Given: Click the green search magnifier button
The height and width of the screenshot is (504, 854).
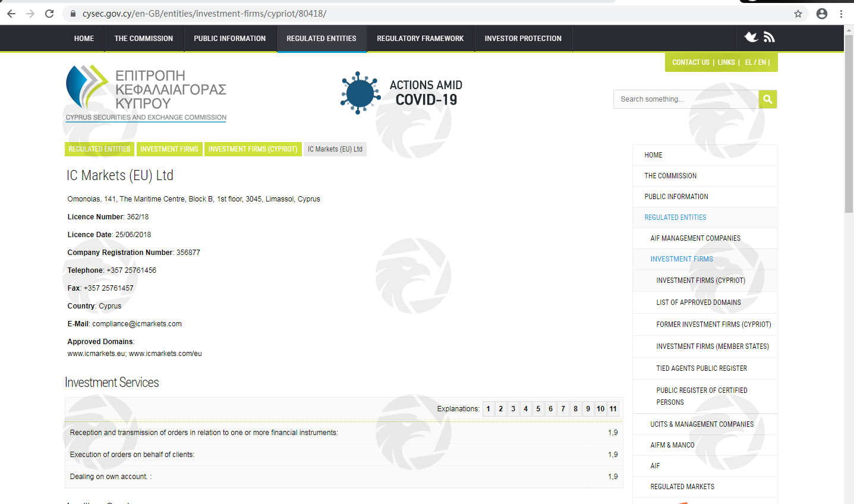Looking at the screenshot, I should 768,99.
